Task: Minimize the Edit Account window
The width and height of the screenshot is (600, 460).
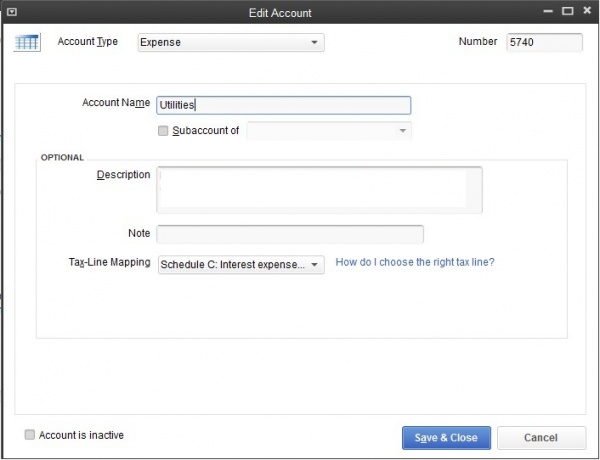Action: (x=548, y=12)
